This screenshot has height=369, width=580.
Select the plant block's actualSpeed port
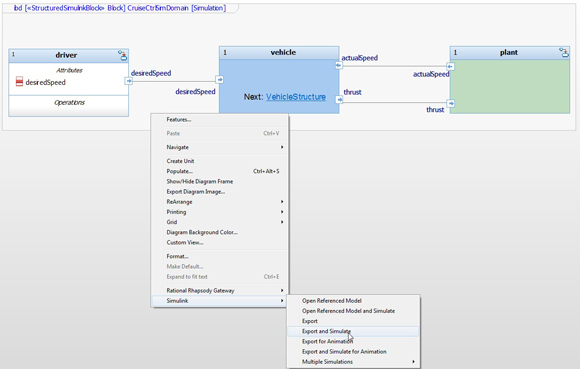pos(450,67)
